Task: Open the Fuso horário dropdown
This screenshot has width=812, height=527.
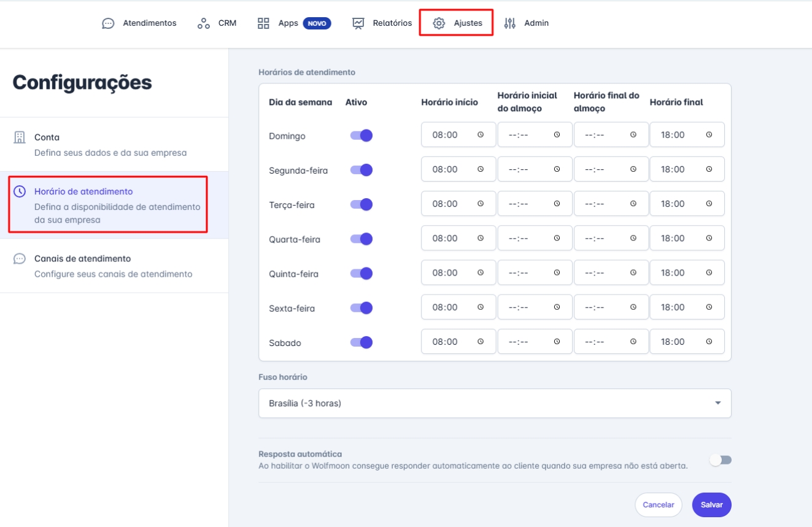Action: click(x=495, y=403)
